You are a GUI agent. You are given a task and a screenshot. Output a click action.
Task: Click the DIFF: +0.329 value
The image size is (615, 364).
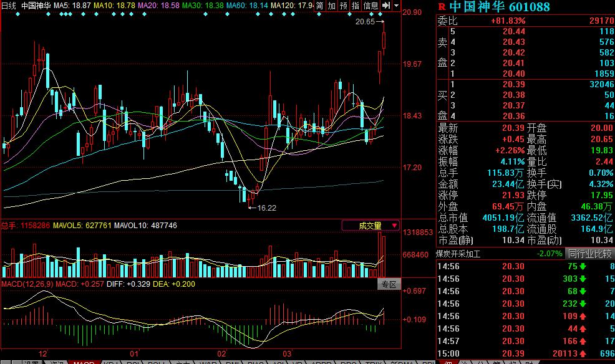point(128,284)
